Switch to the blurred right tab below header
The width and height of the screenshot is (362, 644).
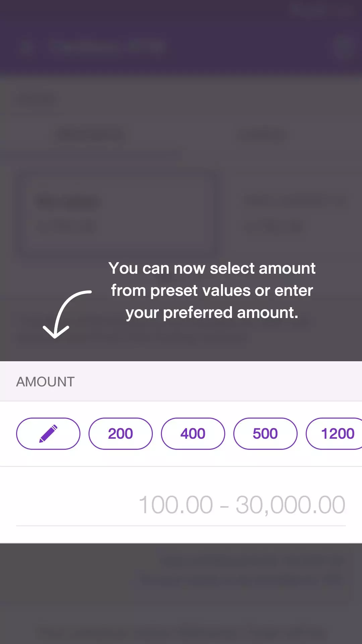tap(261, 135)
